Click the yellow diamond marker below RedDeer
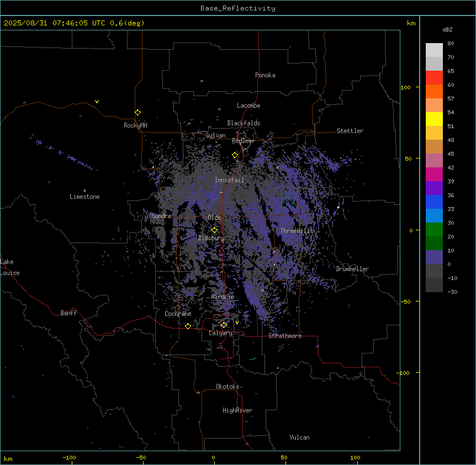The height and width of the screenshot is (465, 476). 235,155
